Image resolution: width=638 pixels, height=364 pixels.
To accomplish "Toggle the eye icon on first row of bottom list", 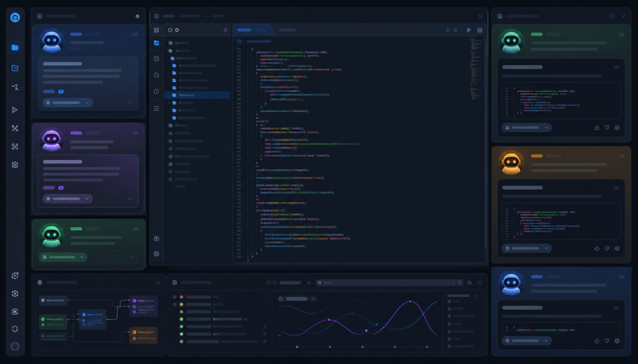I will [174, 297].
